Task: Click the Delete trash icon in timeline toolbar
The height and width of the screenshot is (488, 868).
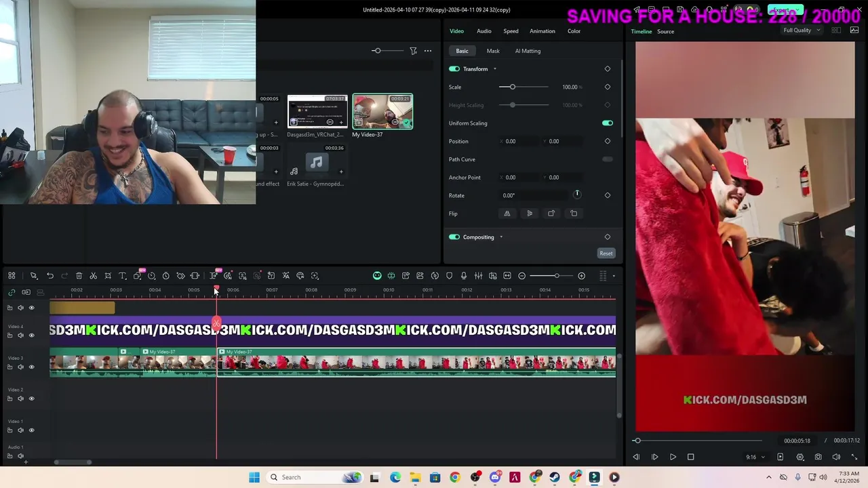Action: coord(79,276)
